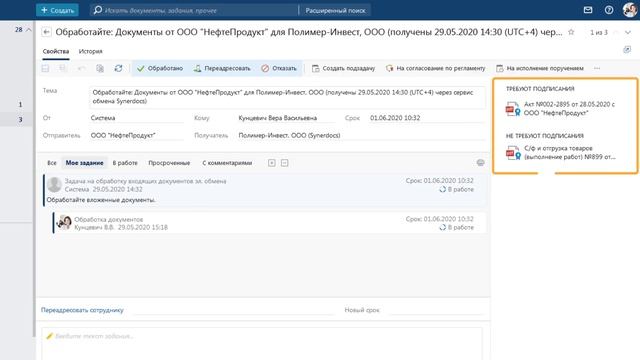Open the help question mark icon
Viewport: 640px width, 360px height.
[609, 10]
